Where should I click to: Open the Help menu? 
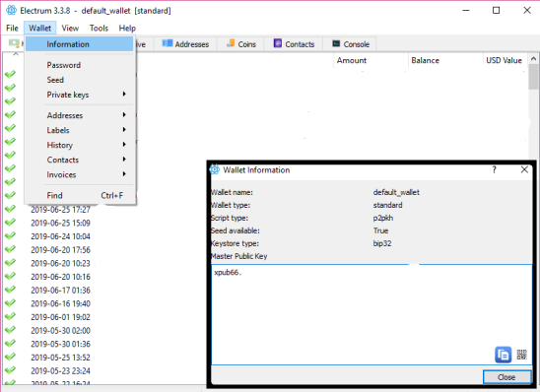pos(127,29)
